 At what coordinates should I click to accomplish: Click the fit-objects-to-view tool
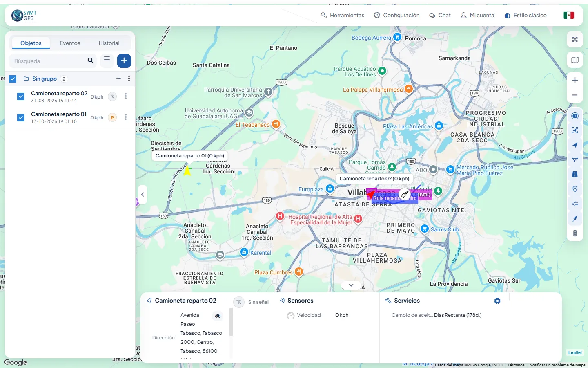pyautogui.click(x=575, y=130)
